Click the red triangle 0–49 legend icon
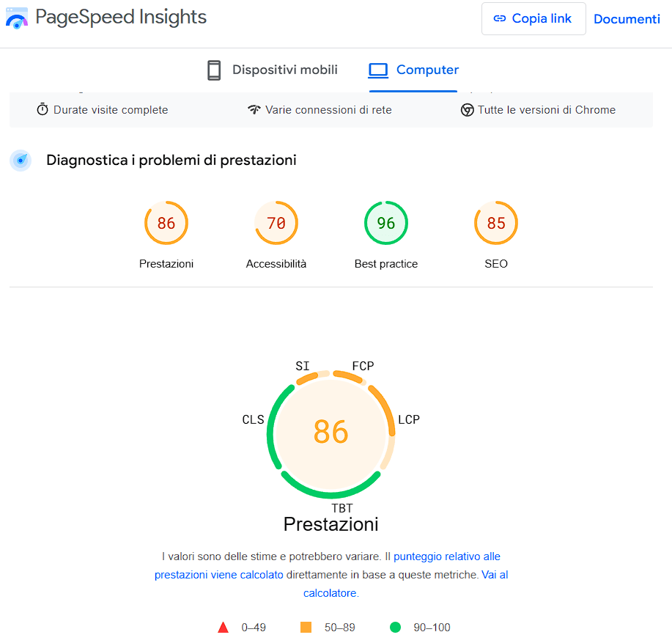Viewport: 672px width, 643px height. pyautogui.click(x=223, y=627)
